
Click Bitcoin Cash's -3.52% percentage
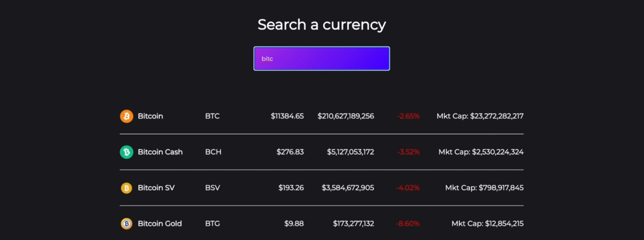coord(408,152)
